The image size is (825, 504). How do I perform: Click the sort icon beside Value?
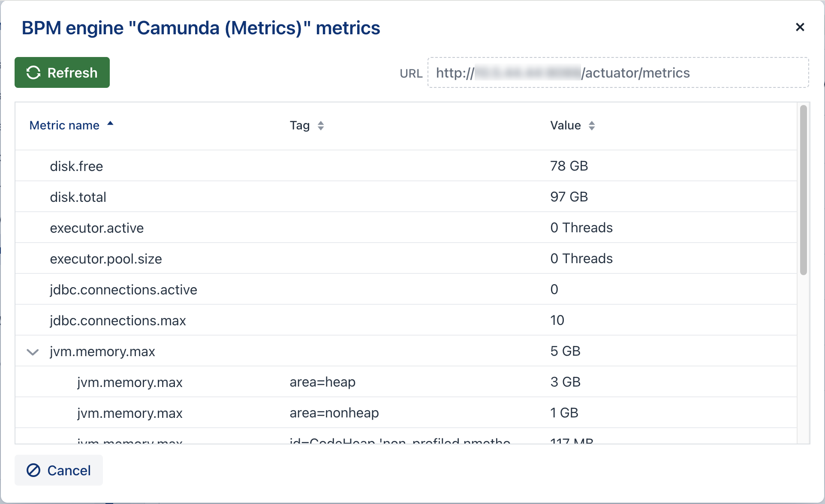pyautogui.click(x=593, y=126)
